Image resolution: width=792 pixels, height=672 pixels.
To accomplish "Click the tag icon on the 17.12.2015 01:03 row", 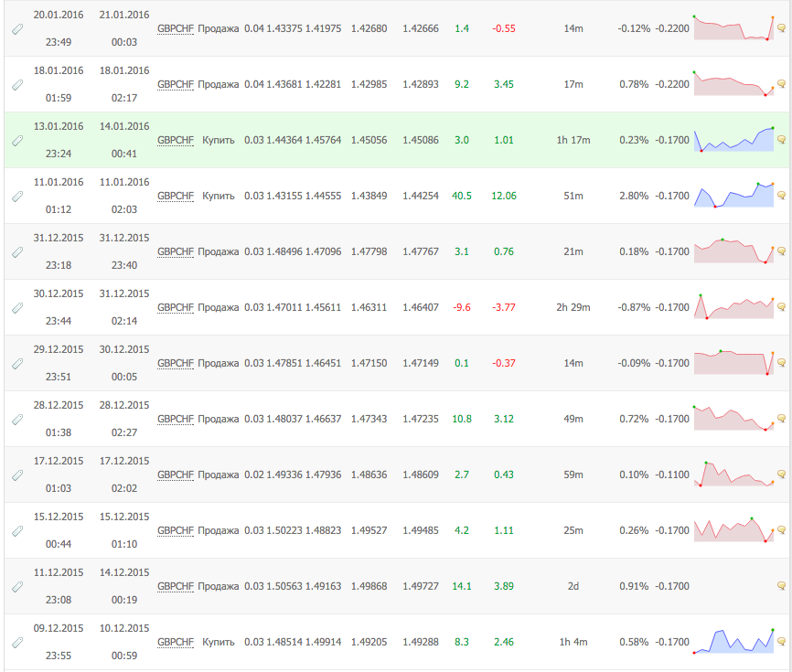I will coord(17,475).
